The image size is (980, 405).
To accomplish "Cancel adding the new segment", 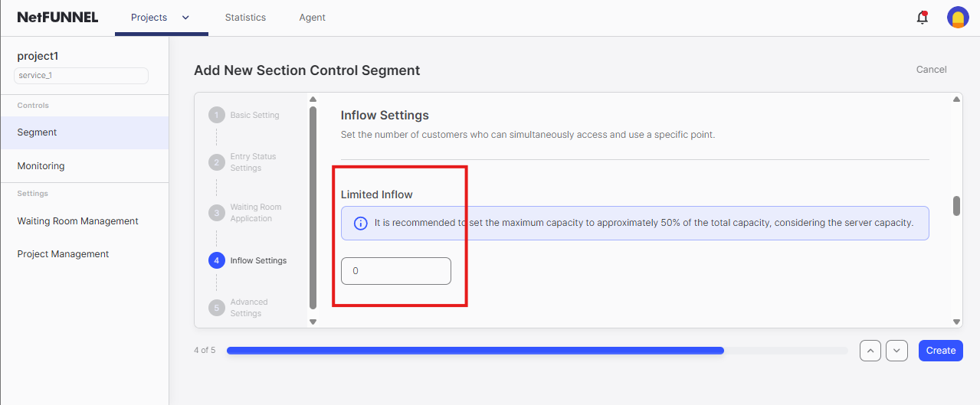I will coord(931,70).
